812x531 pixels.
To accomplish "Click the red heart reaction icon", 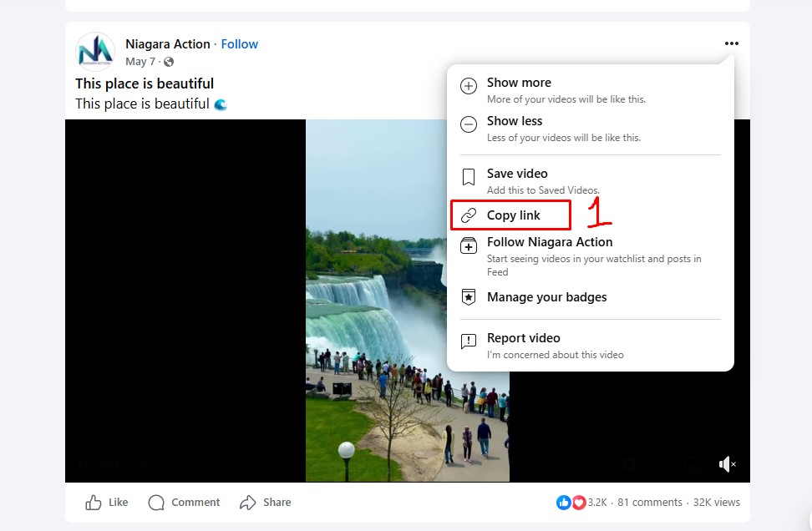I will pos(578,502).
